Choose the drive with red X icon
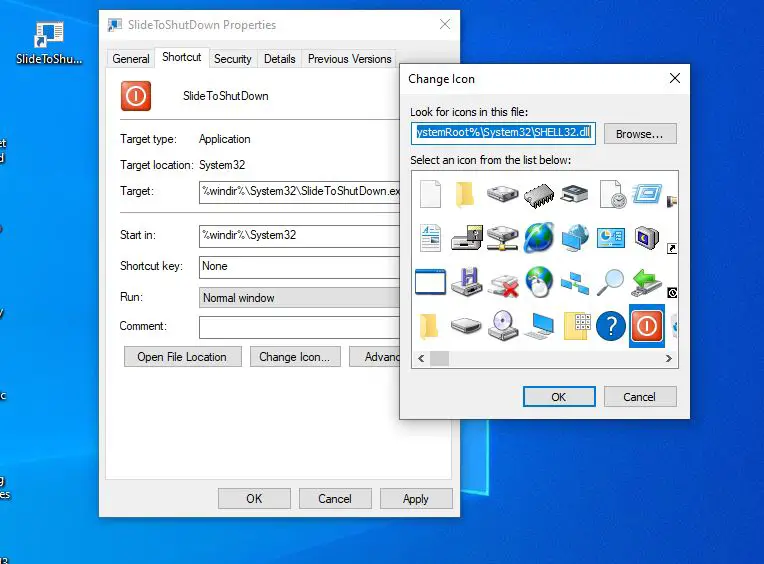The width and height of the screenshot is (764, 564). tap(503, 284)
